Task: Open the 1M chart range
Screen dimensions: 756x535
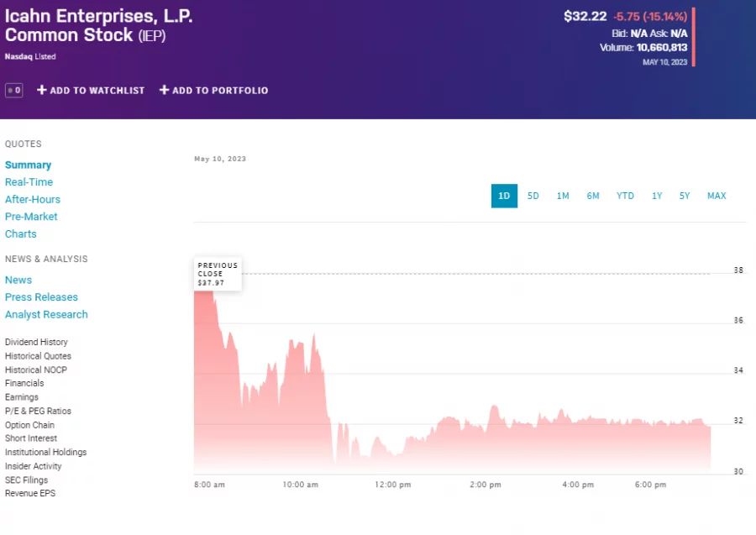Action: 563,195
